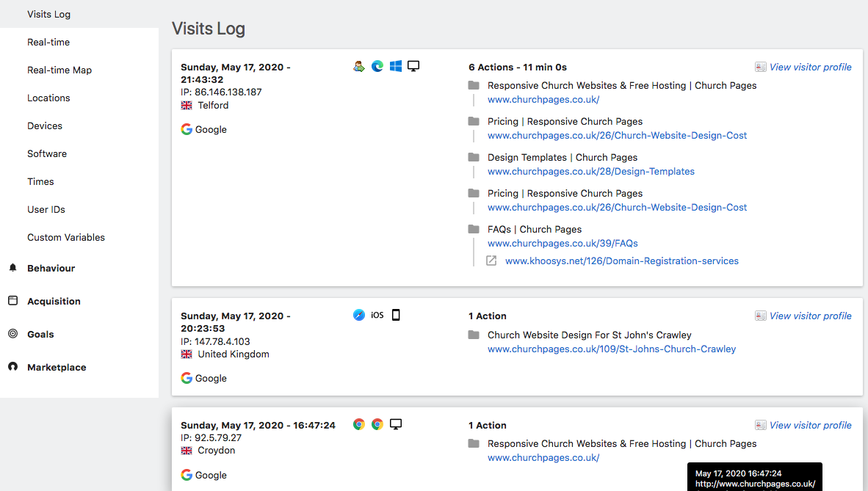Viewport: 868px width, 491px height.
Task: Open the Marketplace menu item
Action: click(57, 367)
